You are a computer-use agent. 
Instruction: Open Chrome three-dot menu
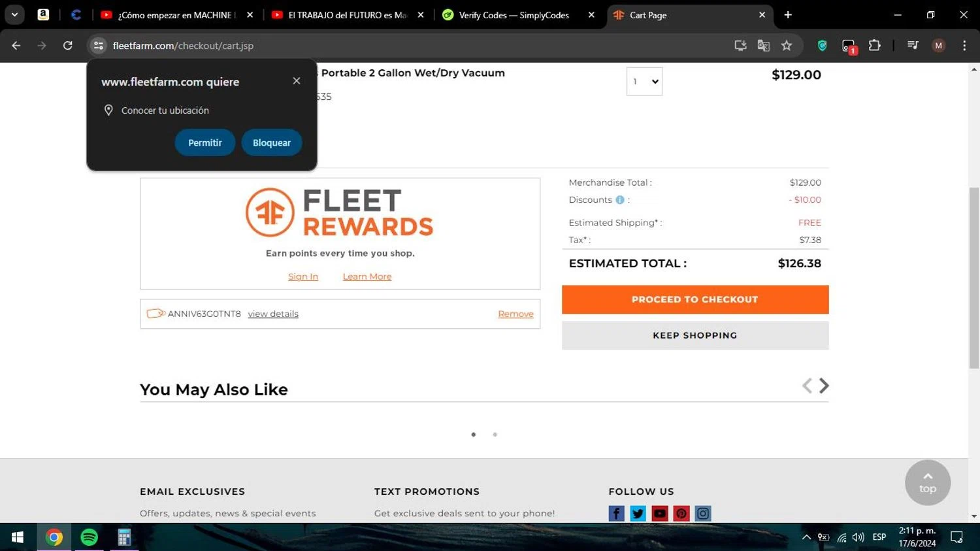pos(964,45)
